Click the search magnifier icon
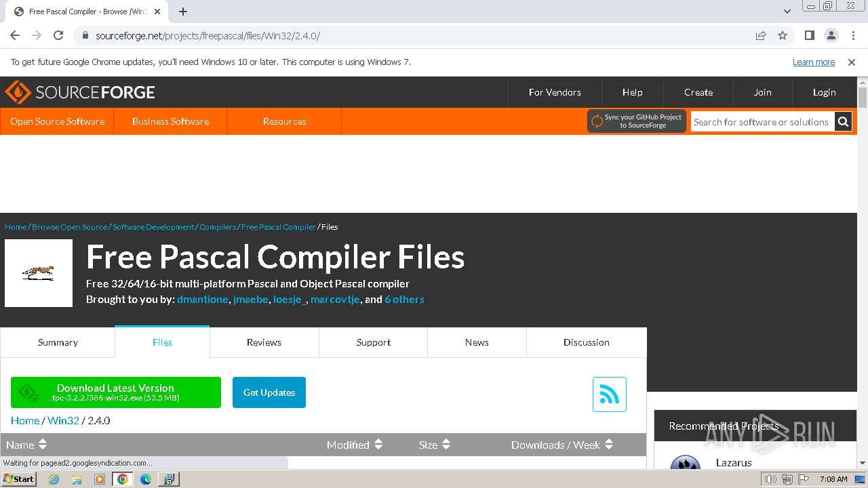The width and height of the screenshot is (868, 488). (843, 122)
